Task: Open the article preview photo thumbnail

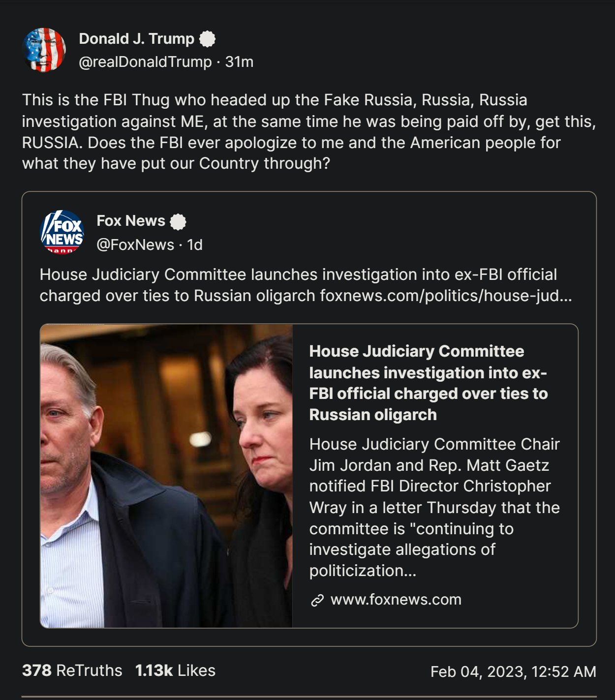Action: point(166,476)
